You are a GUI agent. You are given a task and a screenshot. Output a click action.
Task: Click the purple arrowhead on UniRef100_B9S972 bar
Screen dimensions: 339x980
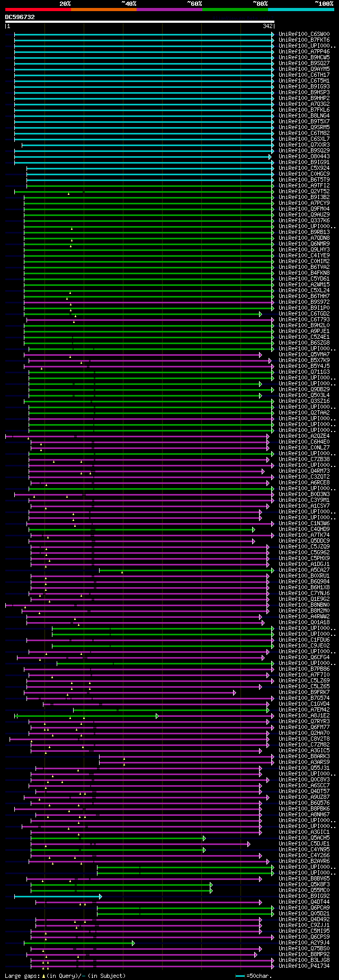tap(273, 302)
